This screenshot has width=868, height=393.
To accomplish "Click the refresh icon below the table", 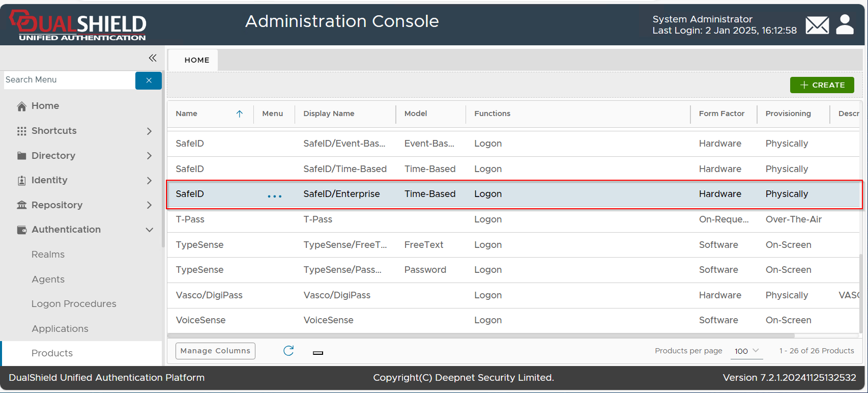I will coord(288,351).
